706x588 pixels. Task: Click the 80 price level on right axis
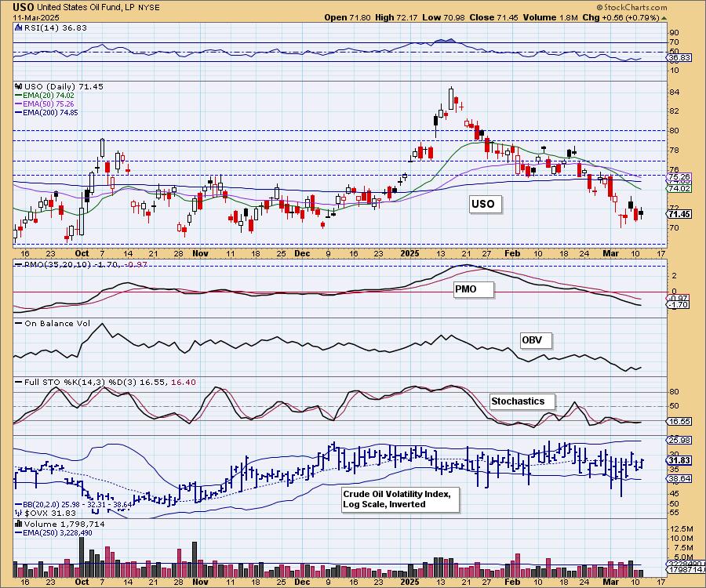click(675, 131)
